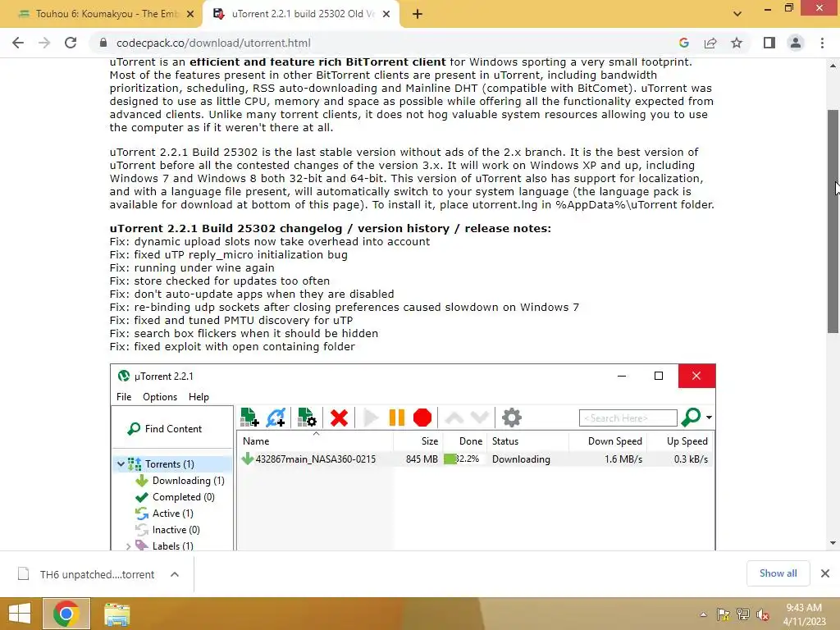Image resolution: width=840 pixels, height=630 pixels.
Task: Click the Done column header
Action: (x=464, y=441)
